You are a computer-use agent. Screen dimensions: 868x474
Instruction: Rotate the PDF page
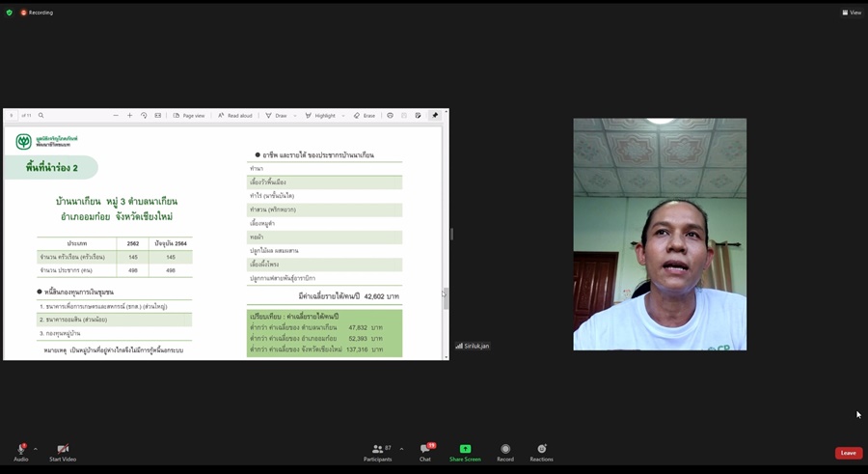click(144, 116)
